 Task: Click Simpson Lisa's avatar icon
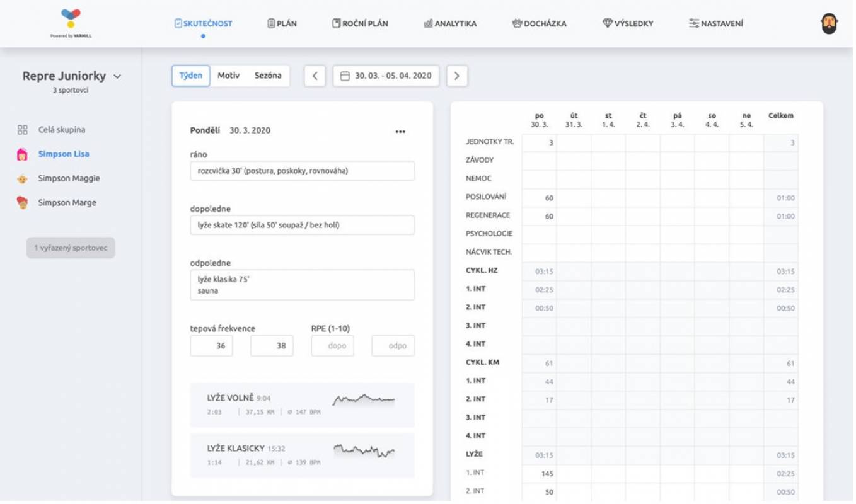(x=22, y=154)
